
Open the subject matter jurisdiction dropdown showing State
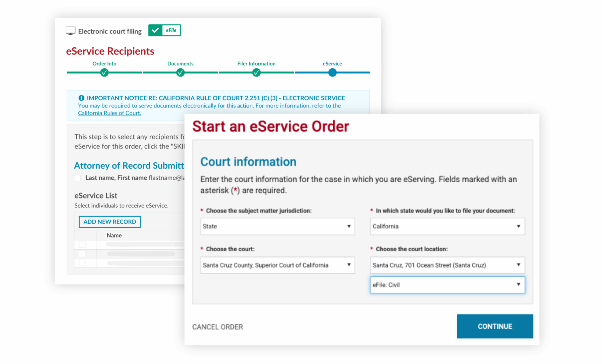click(277, 226)
